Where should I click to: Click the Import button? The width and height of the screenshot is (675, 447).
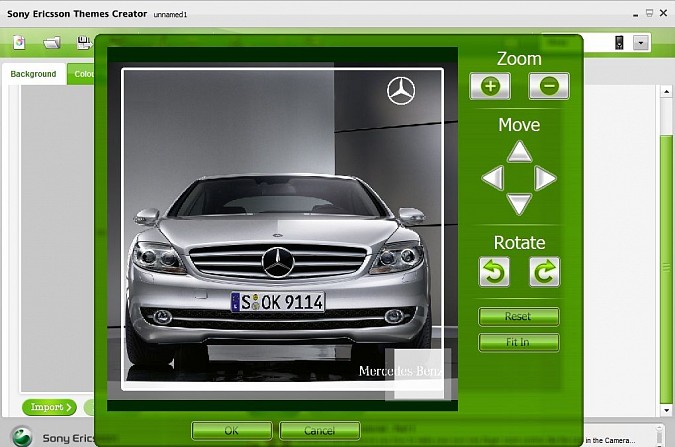50,407
